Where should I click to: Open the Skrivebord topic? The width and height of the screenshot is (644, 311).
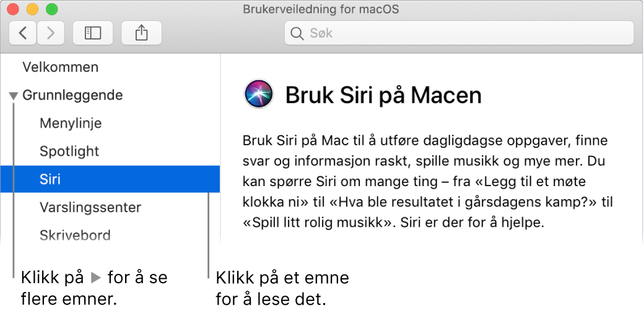(x=75, y=235)
